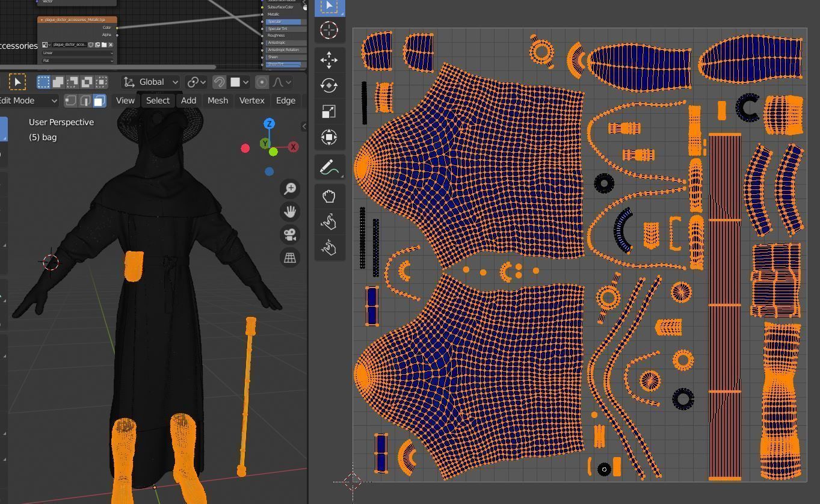This screenshot has width=820, height=504.
Task: Toggle camera view with the camera icon
Action: tap(290, 235)
